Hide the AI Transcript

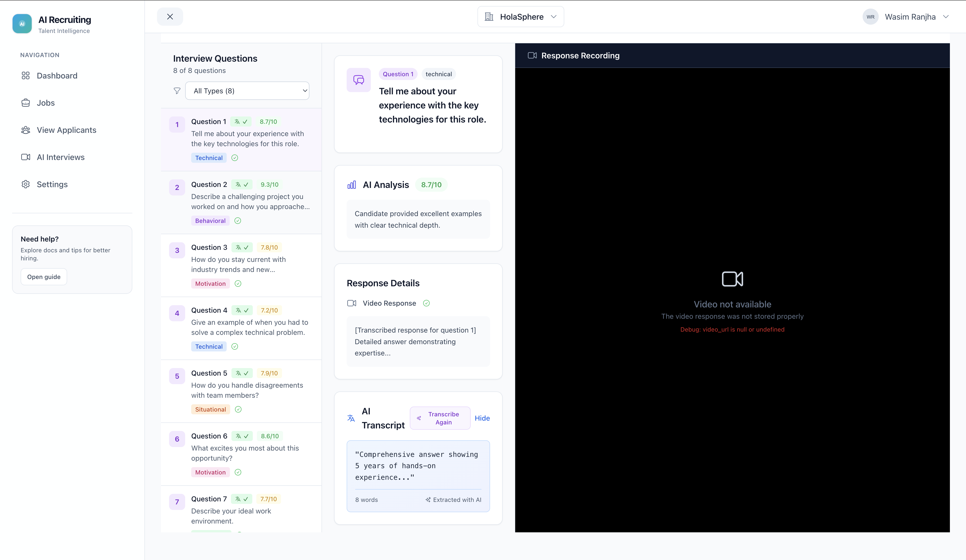(x=482, y=418)
